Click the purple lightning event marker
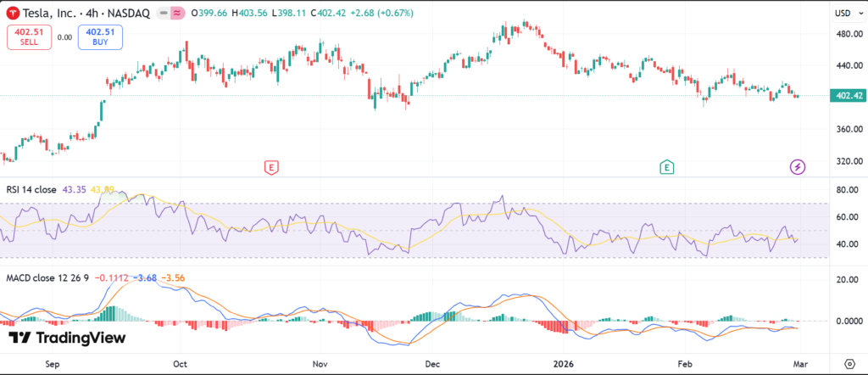 (798, 167)
